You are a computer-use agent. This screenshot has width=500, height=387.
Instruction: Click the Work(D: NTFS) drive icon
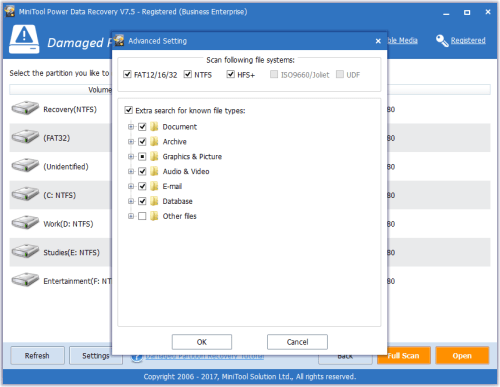click(25, 223)
